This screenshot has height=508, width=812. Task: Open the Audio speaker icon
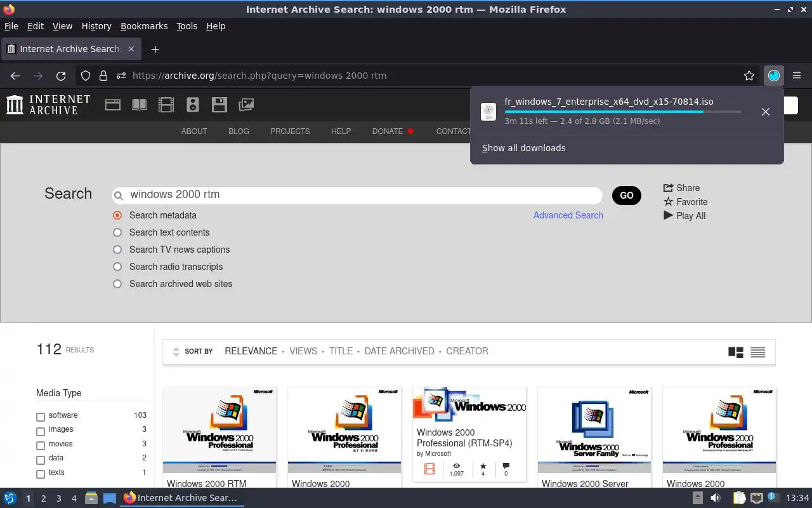[x=193, y=105]
